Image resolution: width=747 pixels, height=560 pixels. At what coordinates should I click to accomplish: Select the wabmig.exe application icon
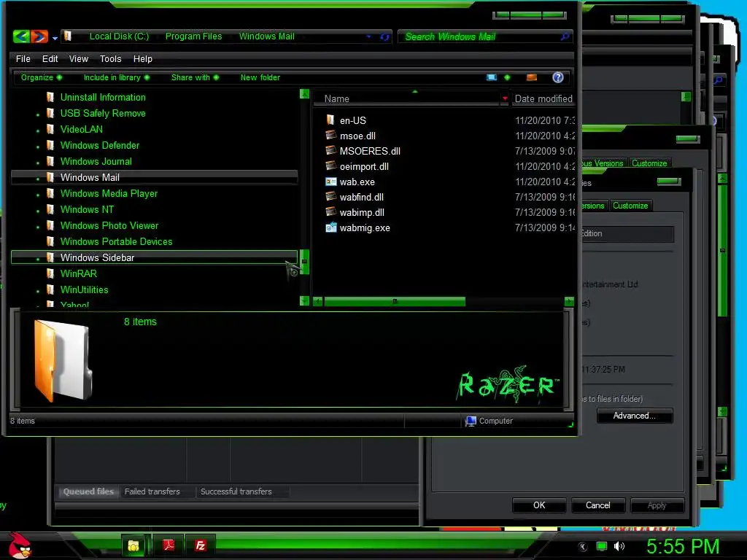point(330,227)
